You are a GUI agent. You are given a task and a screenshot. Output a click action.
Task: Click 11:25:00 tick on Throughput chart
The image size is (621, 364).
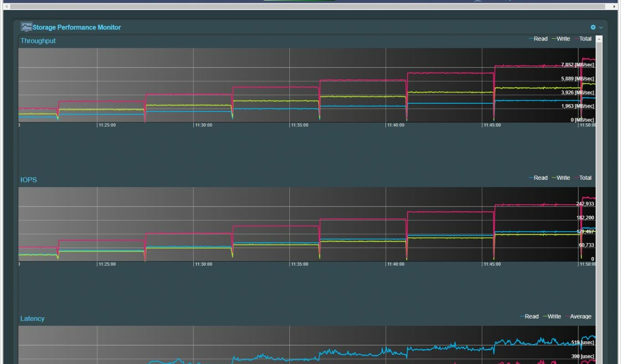click(x=107, y=125)
